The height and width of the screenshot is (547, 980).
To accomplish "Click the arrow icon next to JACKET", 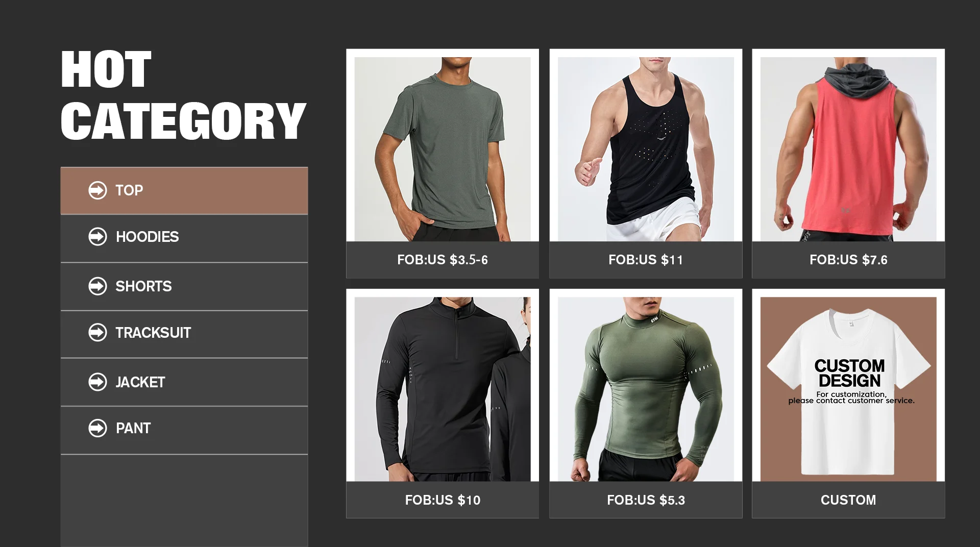I will click(97, 382).
